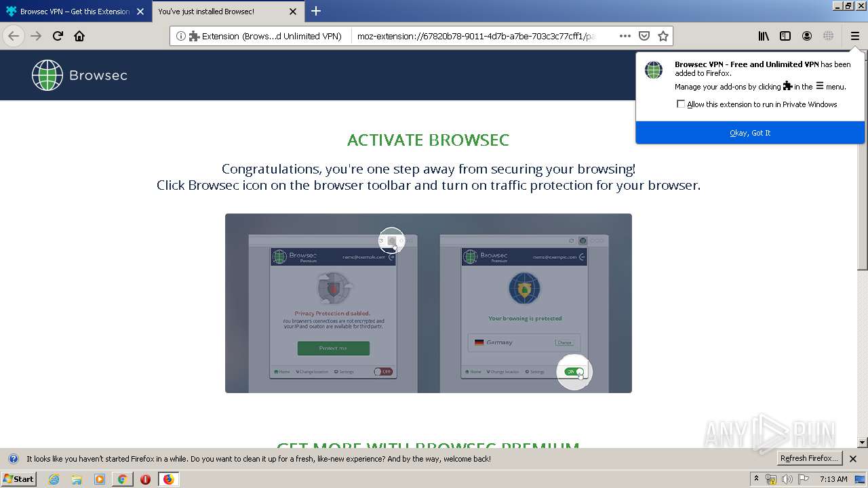Launch Internet Explorer from taskbar
The height and width of the screenshot is (488, 868).
click(54, 479)
